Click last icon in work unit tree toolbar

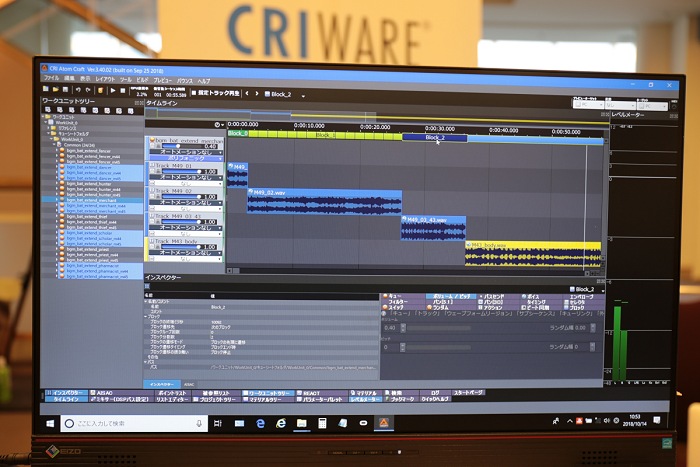[x=130, y=111]
